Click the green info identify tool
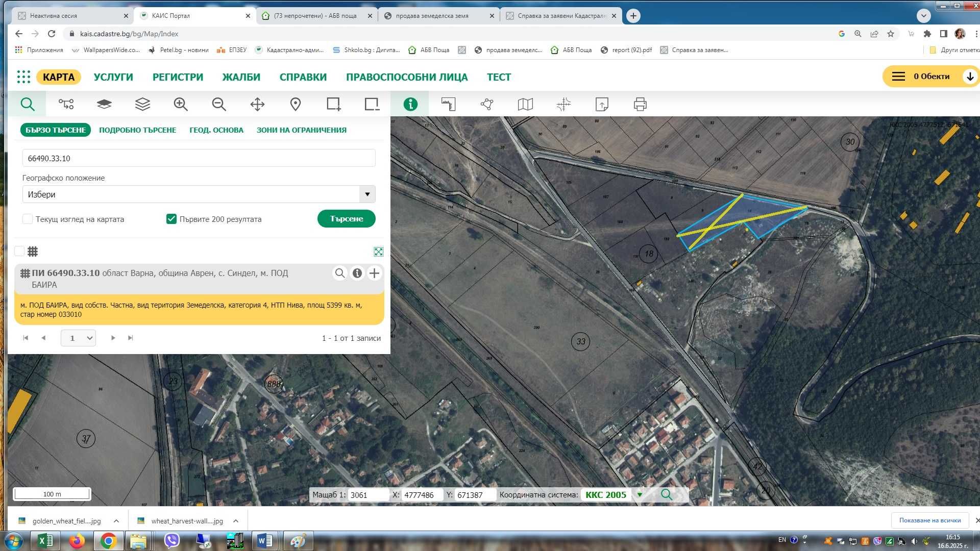The height and width of the screenshot is (551, 980). tap(410, 104)
